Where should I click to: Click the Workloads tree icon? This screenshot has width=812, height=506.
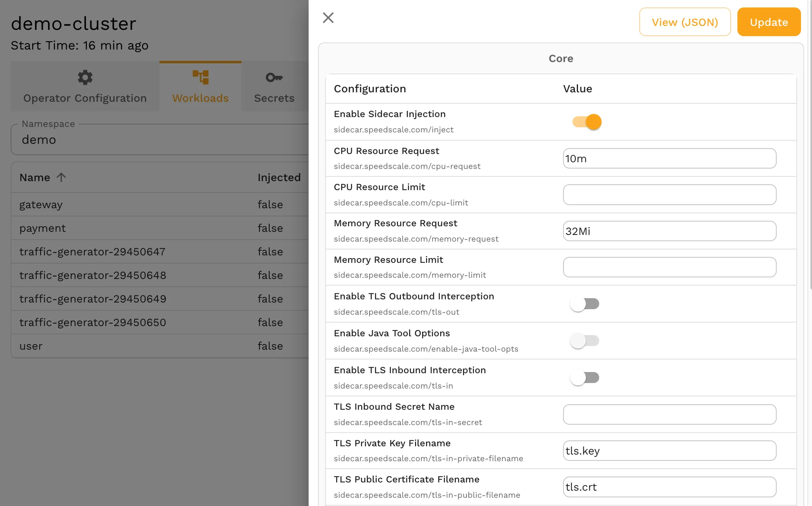(200, 77)
